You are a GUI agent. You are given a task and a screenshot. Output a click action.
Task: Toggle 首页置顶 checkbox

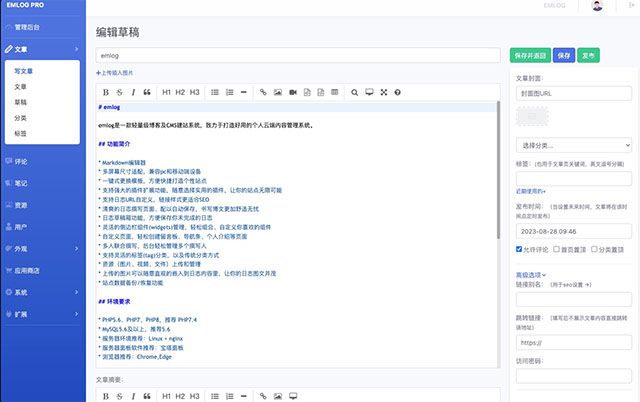coord(556,249)
